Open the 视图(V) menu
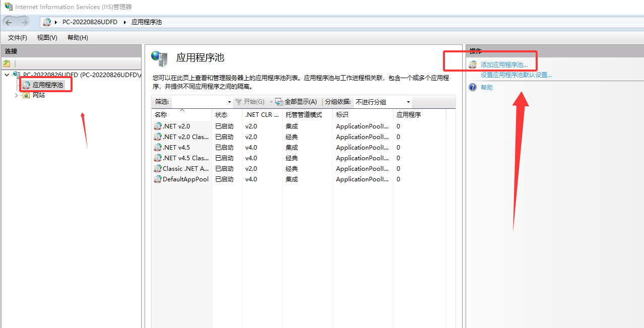This screenshot has width=644, height=328. (47, 38)
